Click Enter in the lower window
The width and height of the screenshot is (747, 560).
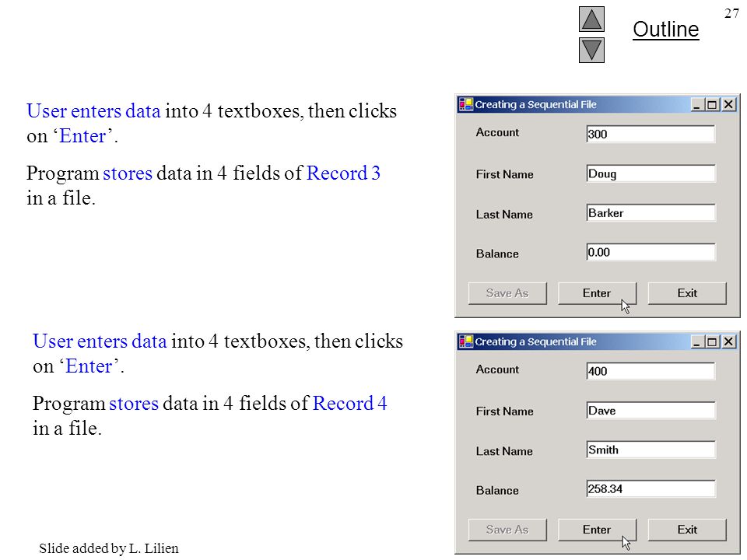click(x=597, y=530)
